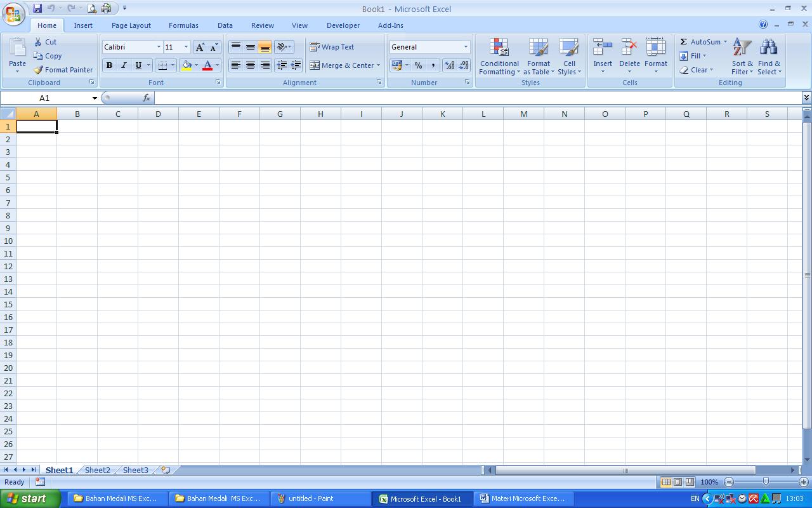This screenshot has width=812, height=508.
Task: Toggle Italic formatting
Action: pos(124,65)
